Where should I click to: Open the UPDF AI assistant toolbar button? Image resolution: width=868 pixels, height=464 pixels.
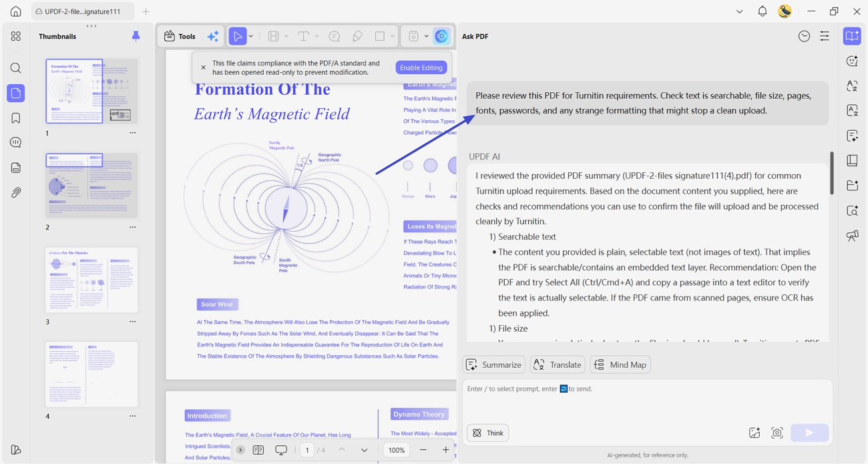coord(441,36)
